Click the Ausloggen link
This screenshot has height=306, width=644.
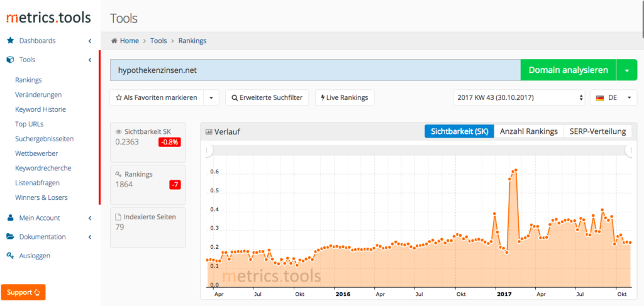[35, 256]
